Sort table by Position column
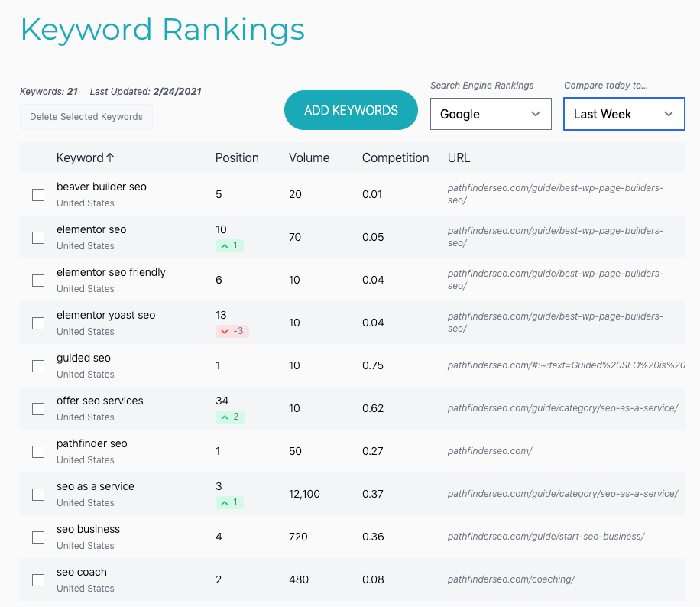700x607 pixels. point(237,158)
